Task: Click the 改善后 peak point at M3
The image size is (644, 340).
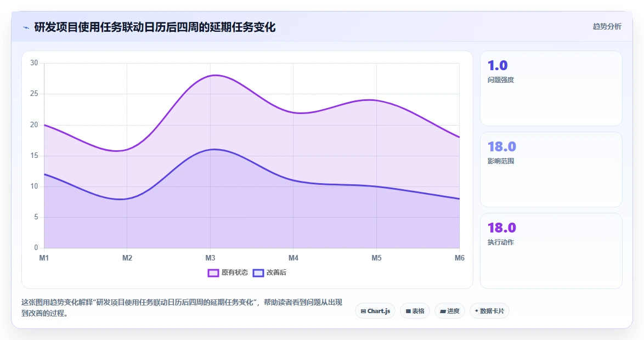Action: pyautogui.click(x=210, y=150)
